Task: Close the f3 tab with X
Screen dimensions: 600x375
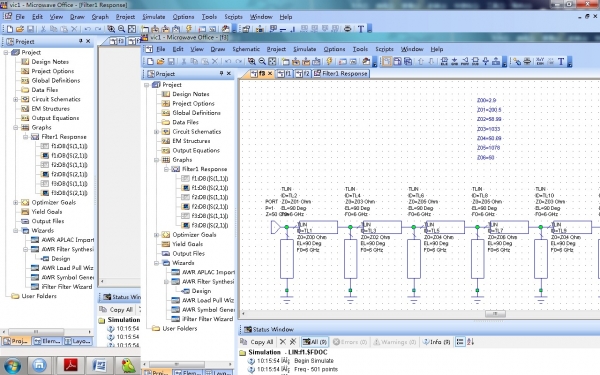Action: pos(270,73)
